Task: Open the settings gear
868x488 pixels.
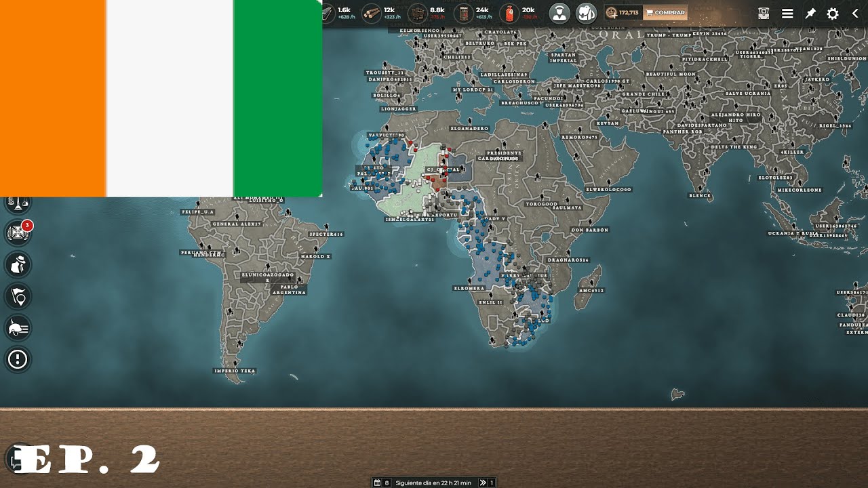Action: [x=833, y=14]
